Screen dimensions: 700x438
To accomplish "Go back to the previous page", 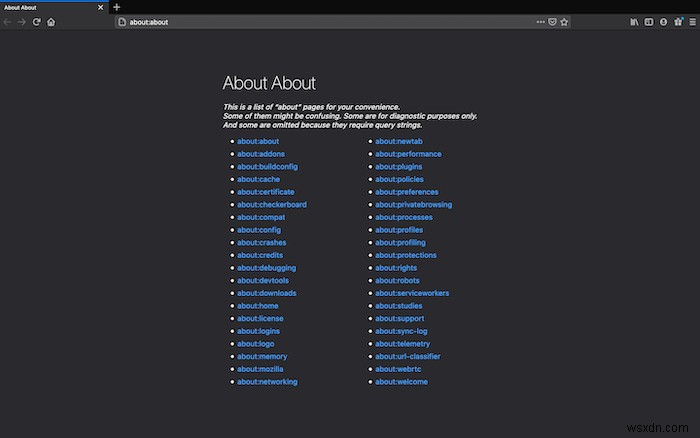I will pos(7,22).
